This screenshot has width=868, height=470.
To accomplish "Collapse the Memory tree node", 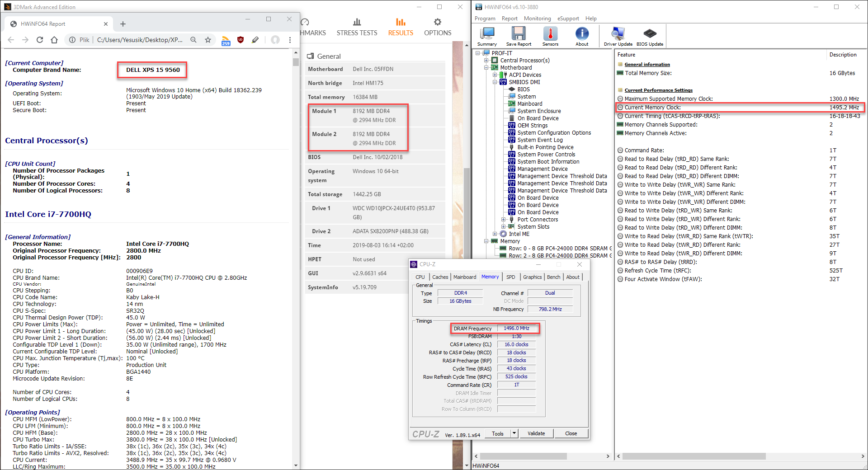I will pos(486,241).
